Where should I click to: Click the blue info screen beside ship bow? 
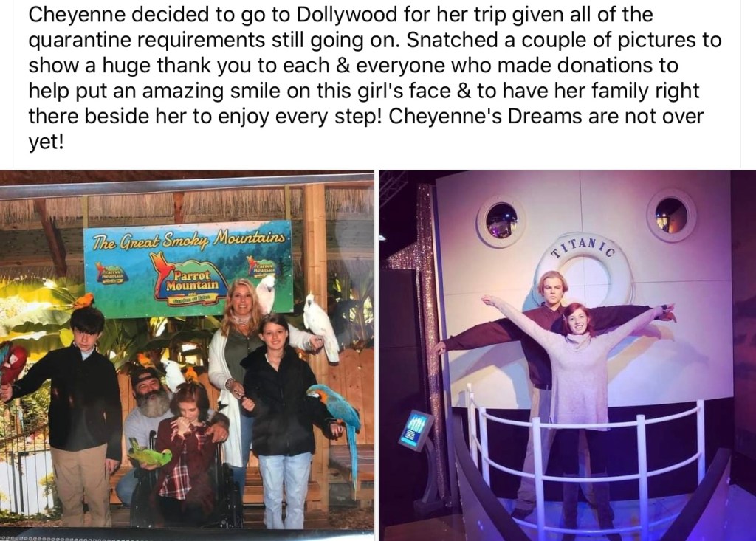(x=415, y=429)
